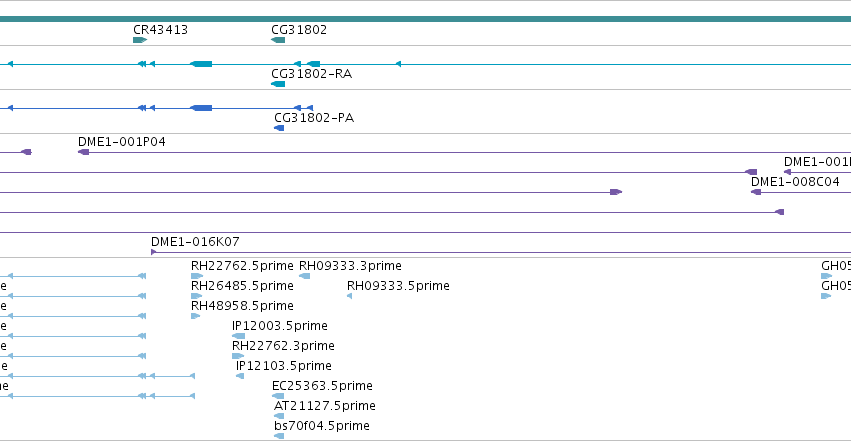Select CG31802-PA protein label
The image size is (851, 441).
(314, 117)
